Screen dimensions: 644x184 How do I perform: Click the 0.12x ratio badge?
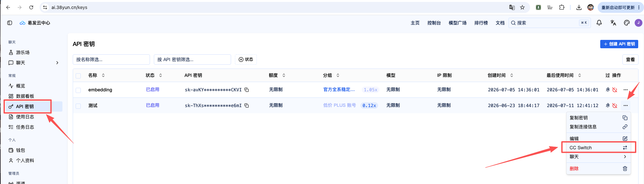click(369, 106)
